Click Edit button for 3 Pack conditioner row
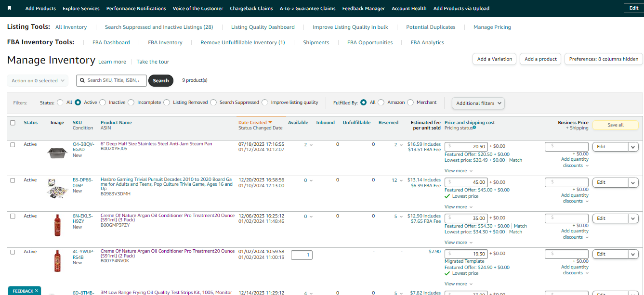 [610, 218]
